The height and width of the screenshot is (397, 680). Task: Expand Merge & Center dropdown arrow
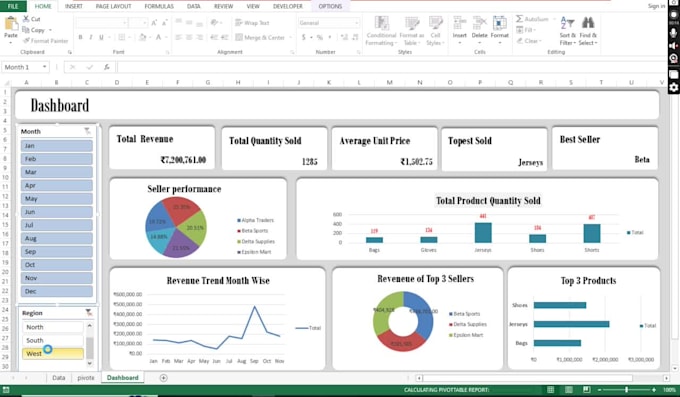click(290, 37)
